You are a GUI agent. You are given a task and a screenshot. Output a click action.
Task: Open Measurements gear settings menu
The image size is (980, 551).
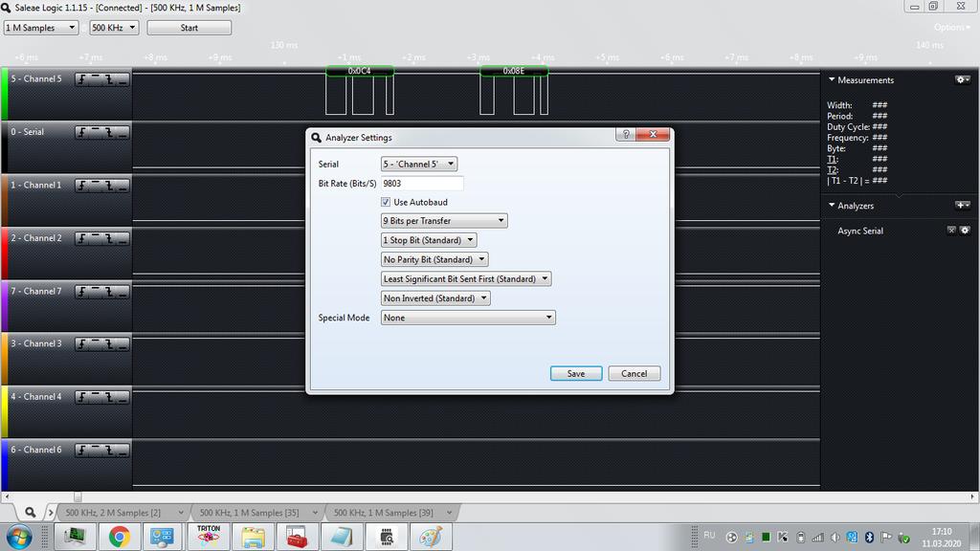(963, 80)
